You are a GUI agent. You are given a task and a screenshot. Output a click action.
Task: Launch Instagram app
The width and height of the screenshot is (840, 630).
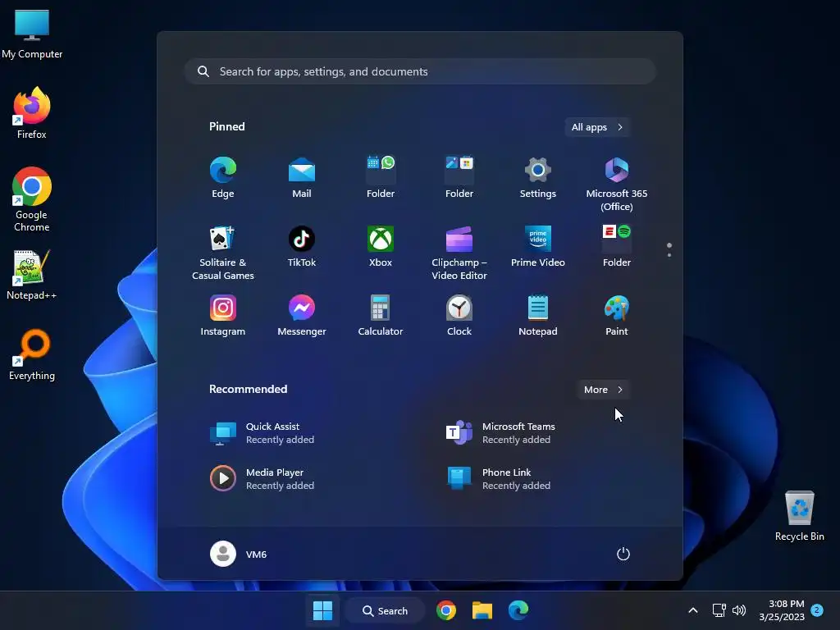[x=223, y=316]
